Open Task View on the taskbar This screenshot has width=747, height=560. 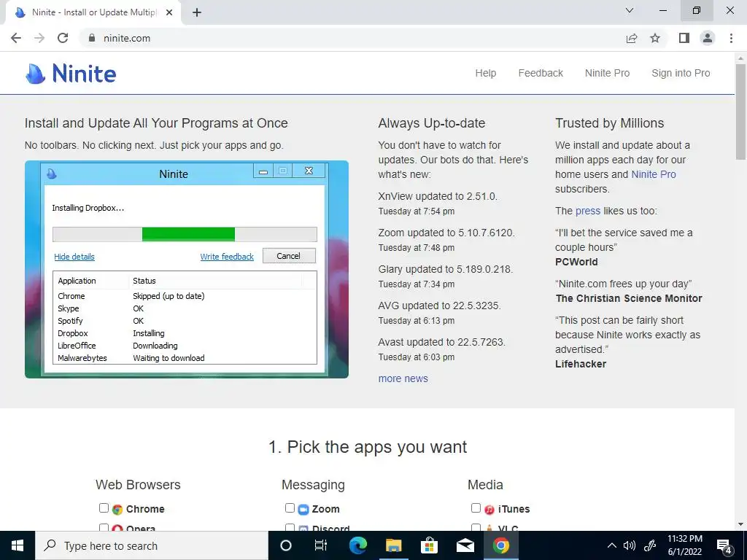[x=321, y=545]
